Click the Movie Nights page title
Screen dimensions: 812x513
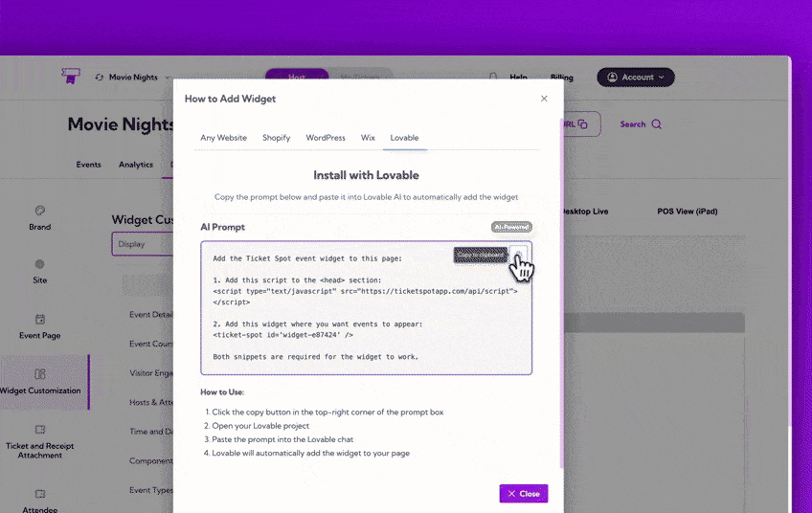pos(121,124)
